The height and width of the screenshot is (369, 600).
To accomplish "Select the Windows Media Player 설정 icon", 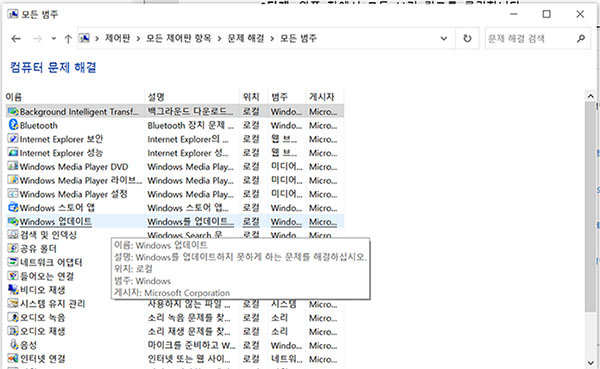I will (x=13, y=194).
